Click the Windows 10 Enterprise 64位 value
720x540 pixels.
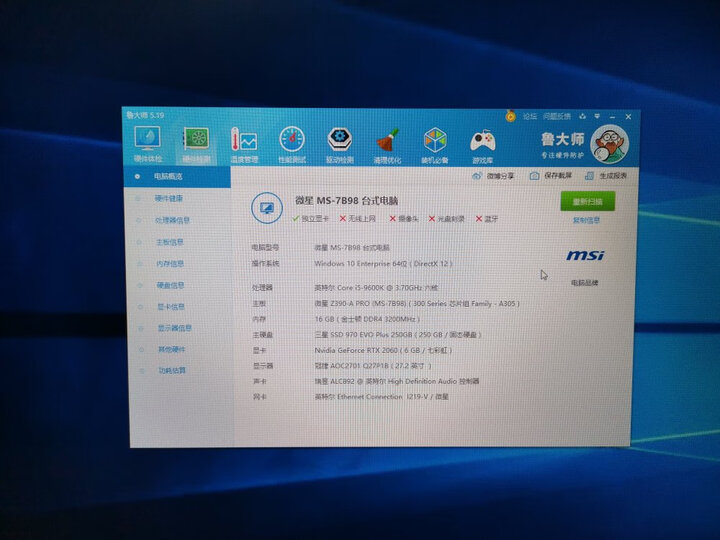(383, 264)
